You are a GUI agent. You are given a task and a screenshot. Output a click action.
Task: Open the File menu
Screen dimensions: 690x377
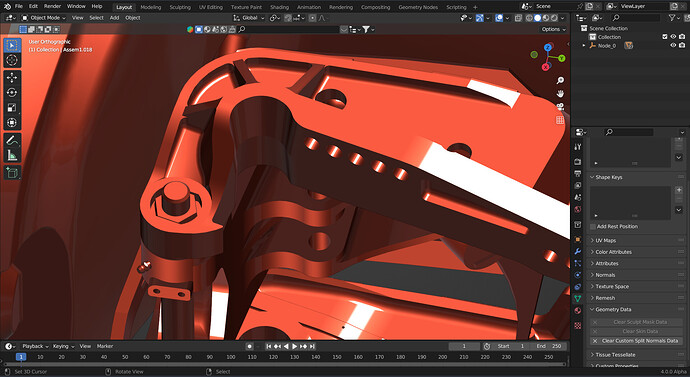19,7
